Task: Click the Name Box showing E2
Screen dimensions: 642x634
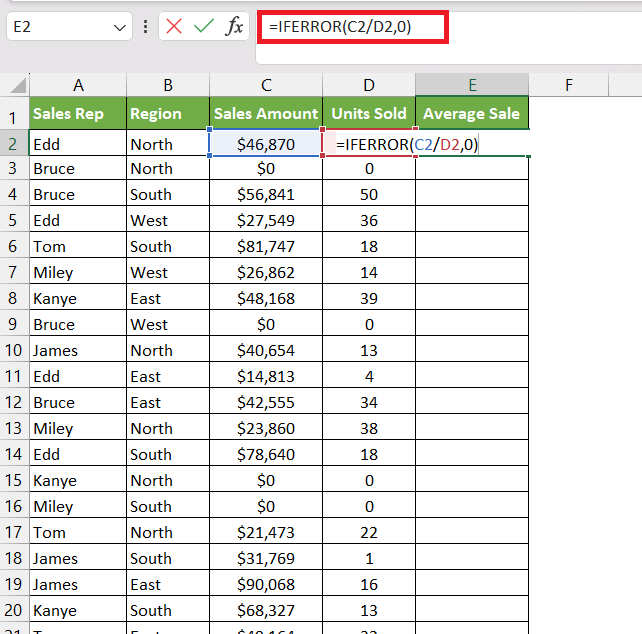Action: pos(55,27)
